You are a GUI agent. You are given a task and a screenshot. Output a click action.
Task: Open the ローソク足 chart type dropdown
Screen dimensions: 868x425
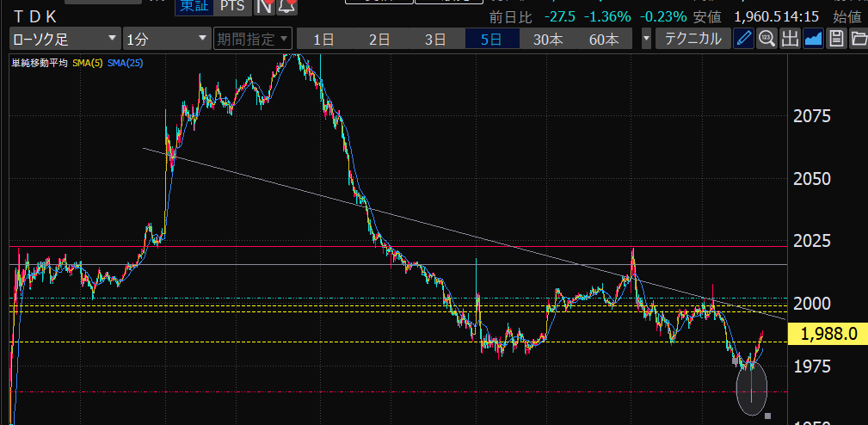click(65, 39)
